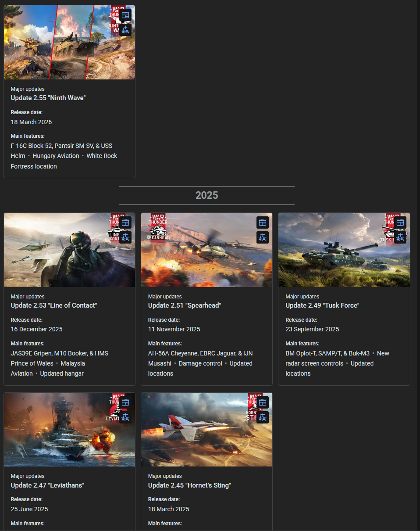
Task: Open the Tusk Force changelog icon
Action: tap(400, 222)
